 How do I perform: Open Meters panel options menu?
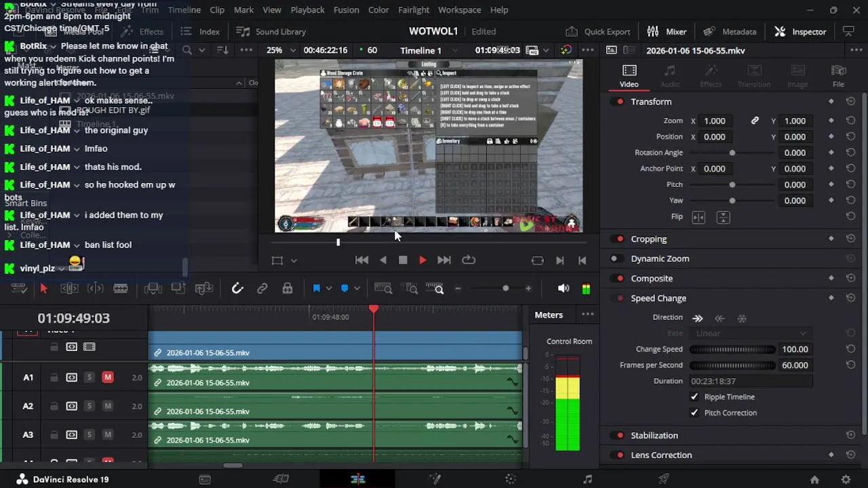click(587, 314)
